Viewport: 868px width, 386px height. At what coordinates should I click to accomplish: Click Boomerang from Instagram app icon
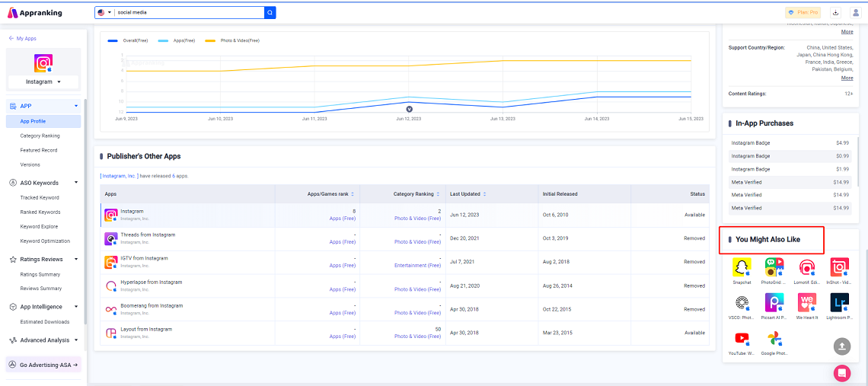point(111,309)
